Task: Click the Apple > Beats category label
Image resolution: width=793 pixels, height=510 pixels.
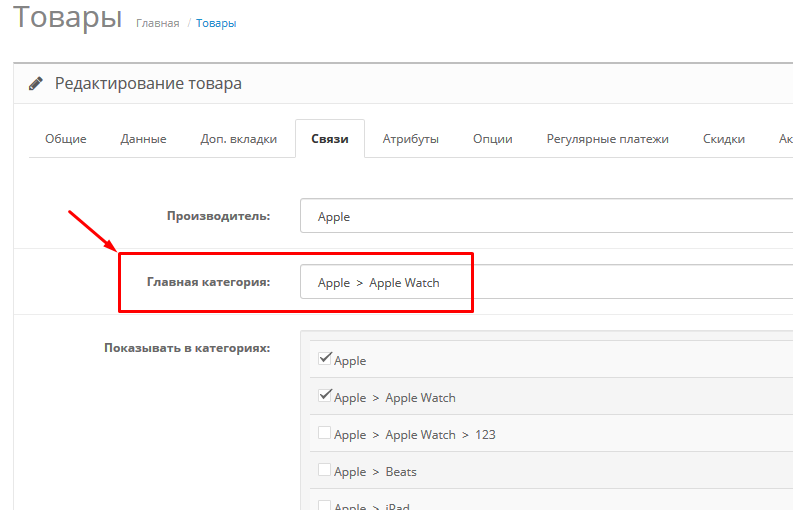Action: [x=375, y=472]
